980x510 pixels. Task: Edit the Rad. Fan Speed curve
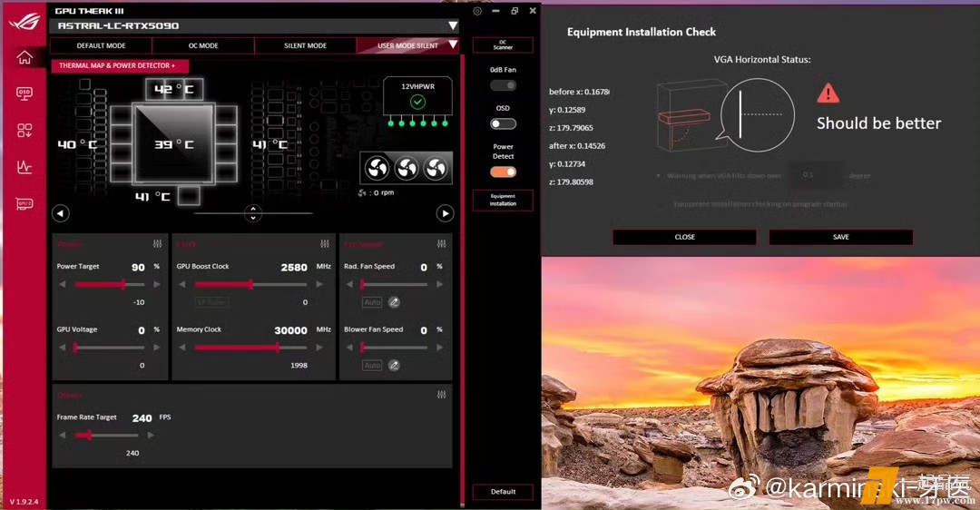pos(394,302)
